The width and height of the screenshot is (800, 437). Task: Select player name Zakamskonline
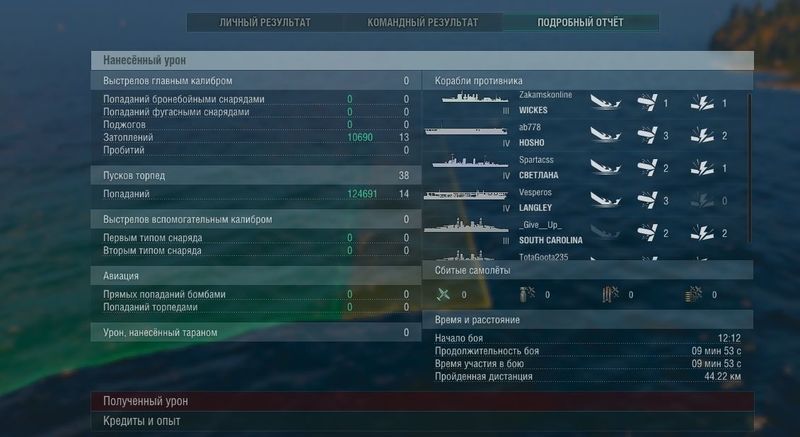click(x=545, y=95)
